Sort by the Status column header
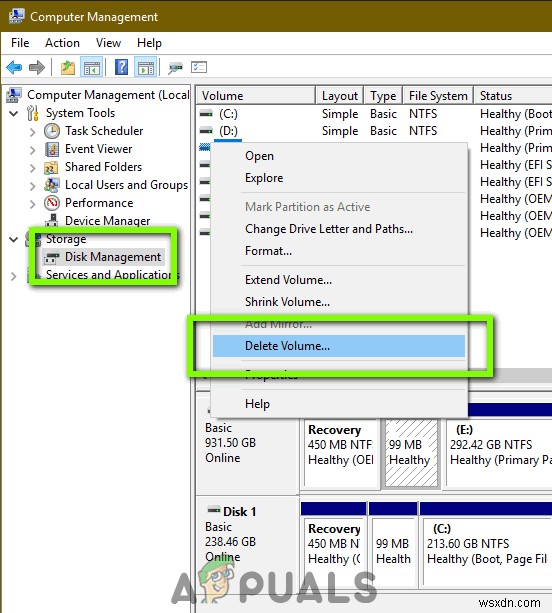The width and height of the screenshot is (552, 613). tap(513, 96)
